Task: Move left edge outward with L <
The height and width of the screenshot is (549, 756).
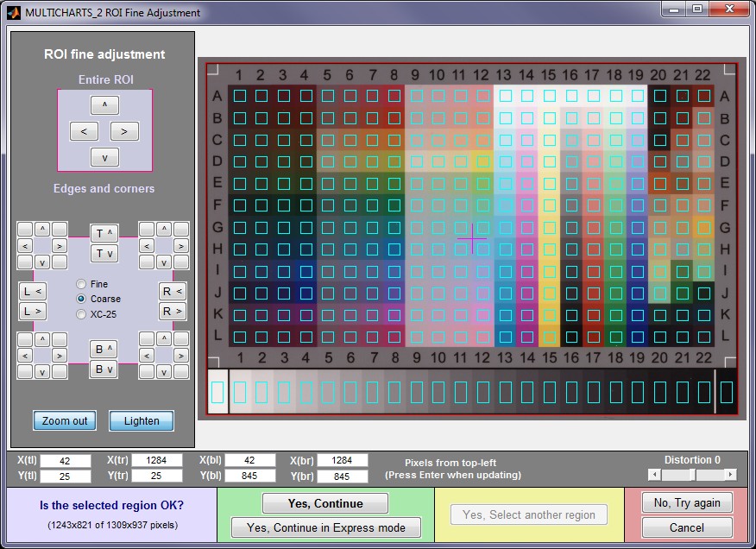Action: [32, 292]
